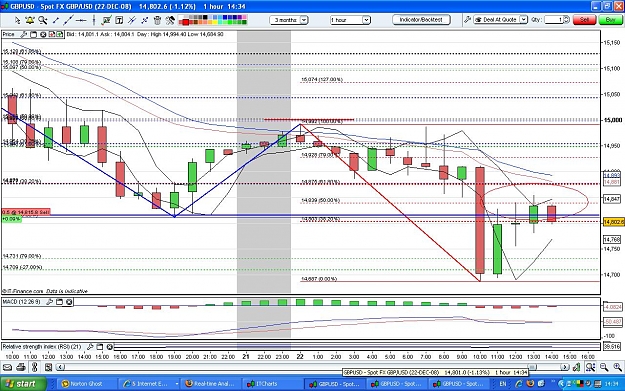Click the 0.5 @ 14,815.8 Sell order label

pos(26,212)
